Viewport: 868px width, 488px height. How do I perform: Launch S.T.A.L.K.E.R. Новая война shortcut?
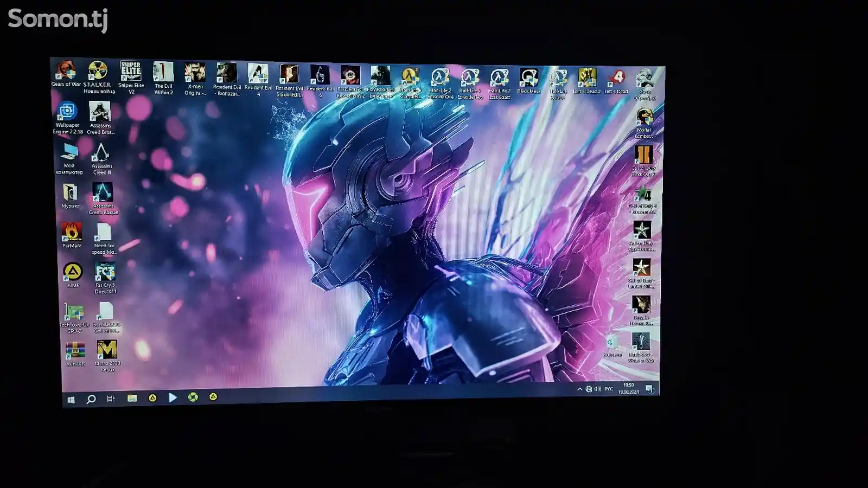99,77
